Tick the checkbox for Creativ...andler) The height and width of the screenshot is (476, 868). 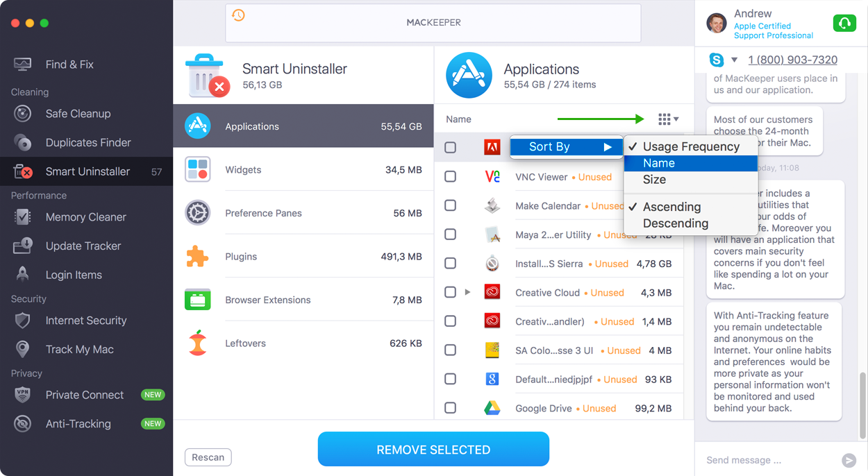click(x=451, y=321)
